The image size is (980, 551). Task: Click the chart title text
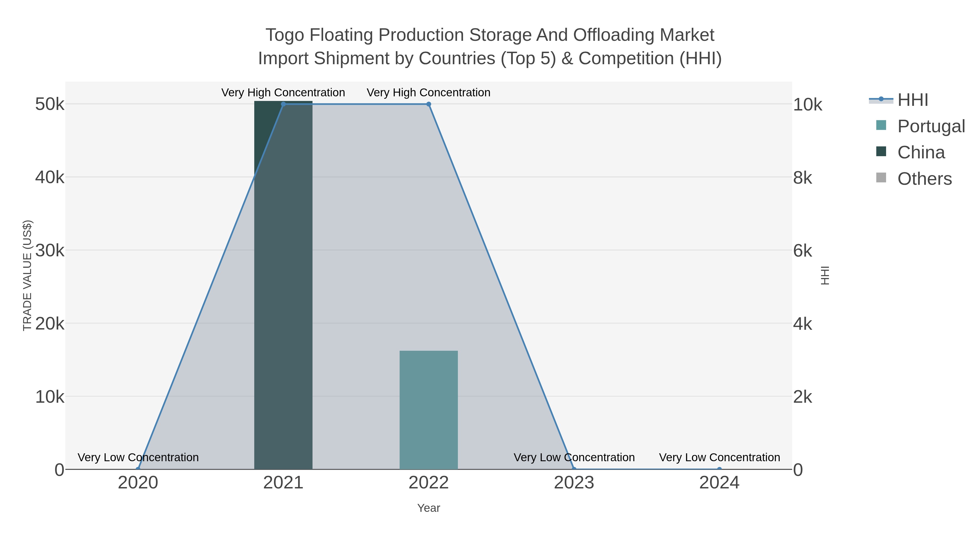[490, 46]
